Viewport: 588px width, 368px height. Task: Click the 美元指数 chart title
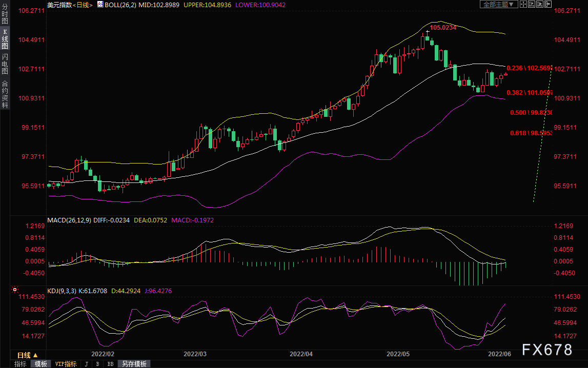[59, 5]
